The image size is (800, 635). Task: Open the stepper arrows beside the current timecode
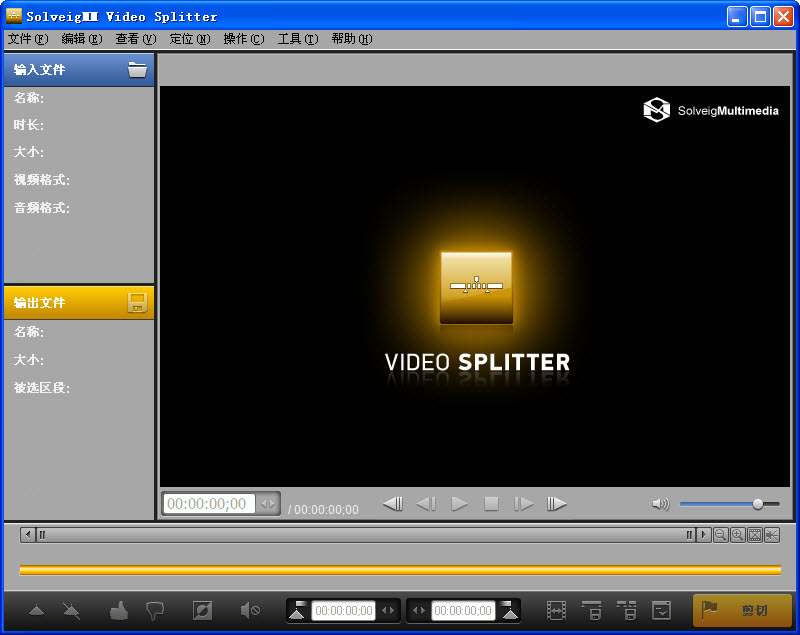(268, 503)
